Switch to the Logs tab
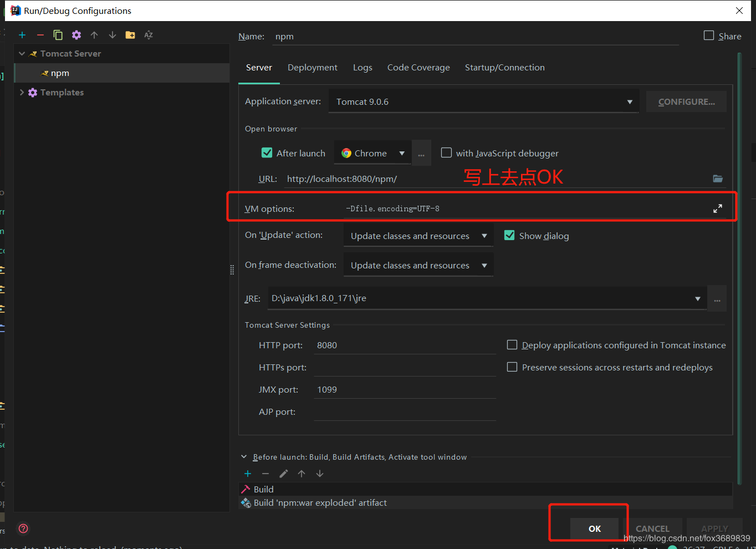This screenshot has height=549, width=756. tap(362, 68)
